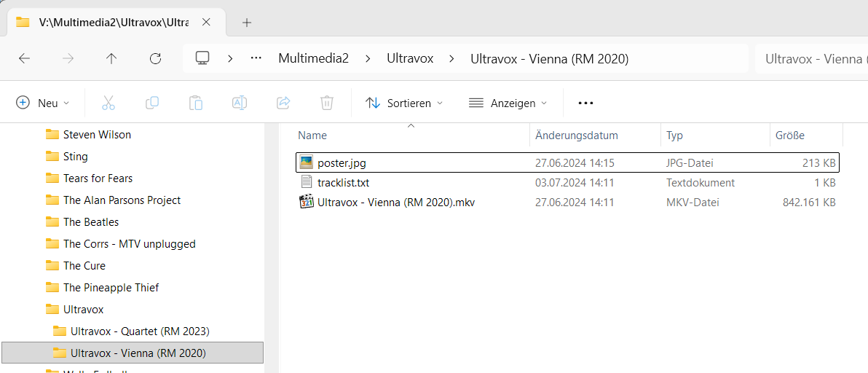Select Ultravox - Quartet (RM 2023) folder
Screen dimensions: 868x373
(x=133, y=331)
